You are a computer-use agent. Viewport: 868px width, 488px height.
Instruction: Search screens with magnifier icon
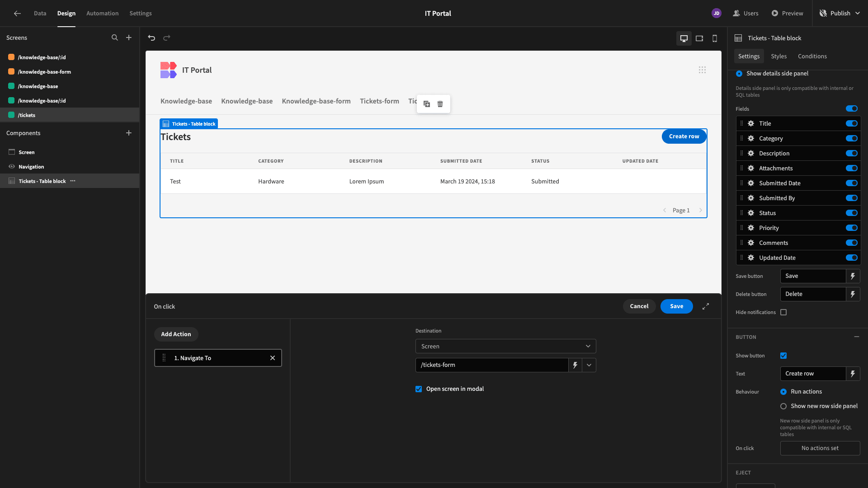[x=115, y=38]
